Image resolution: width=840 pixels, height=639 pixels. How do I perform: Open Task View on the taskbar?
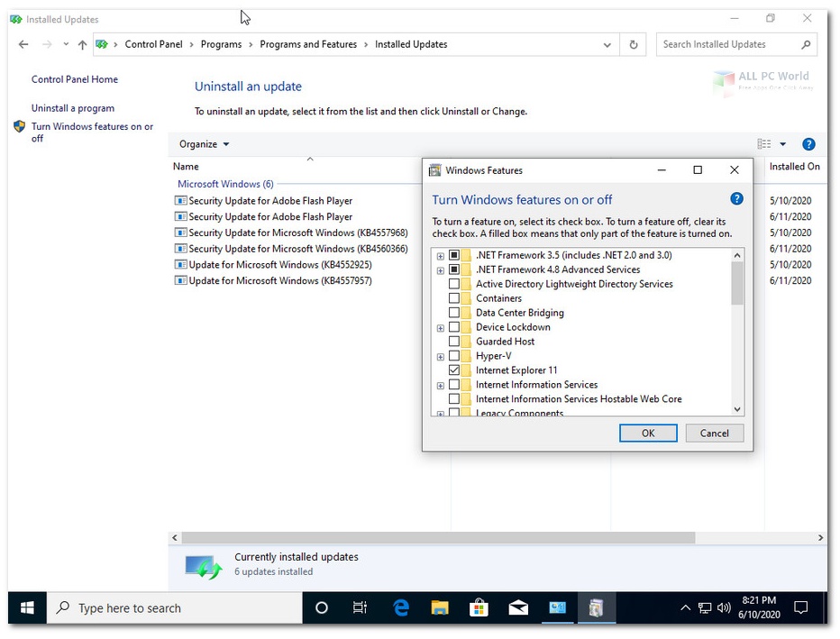pos(360,607)
